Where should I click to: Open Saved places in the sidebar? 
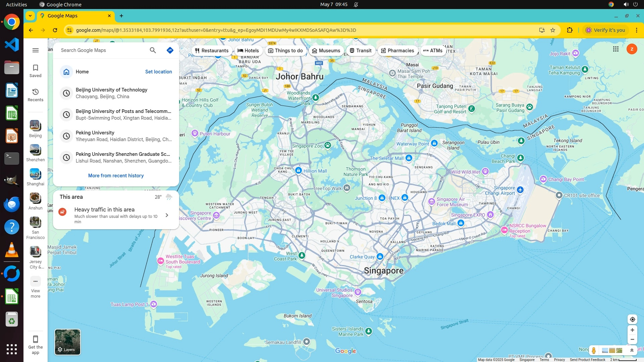[35, 71]
